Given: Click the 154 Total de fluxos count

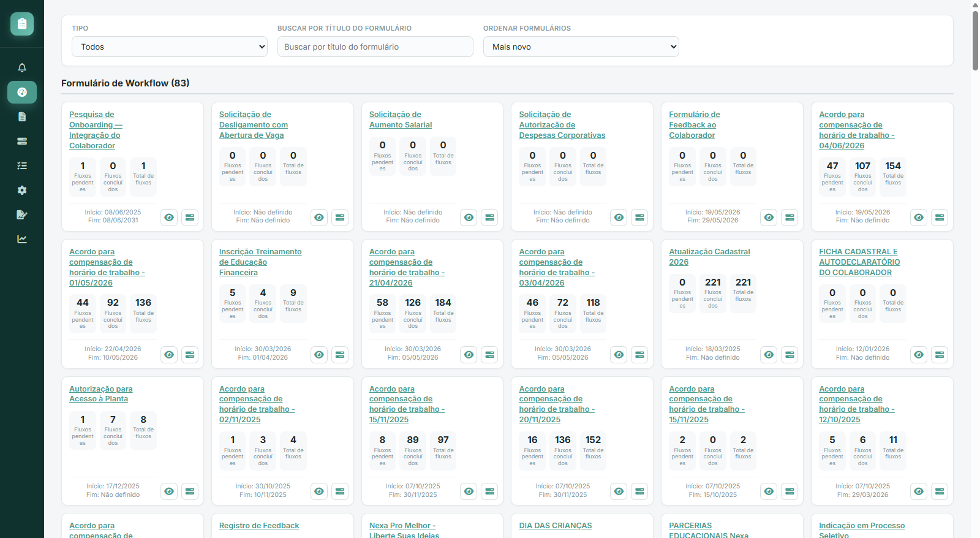Looking at the screenshot, I should coord(893,166).
